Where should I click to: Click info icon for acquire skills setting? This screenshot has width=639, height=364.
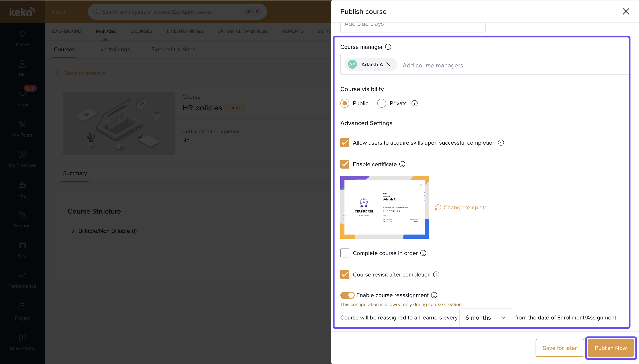point(501,143)
